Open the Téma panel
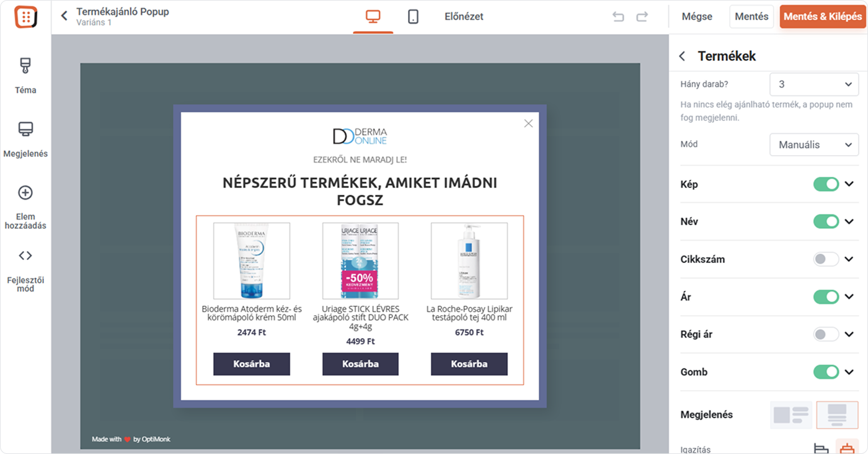 pos(25,76)
